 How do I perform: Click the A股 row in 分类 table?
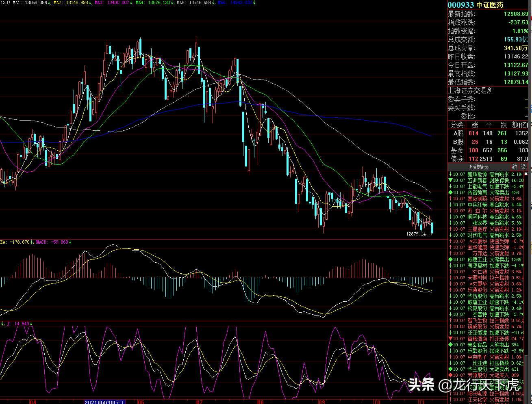pos(488,133)
